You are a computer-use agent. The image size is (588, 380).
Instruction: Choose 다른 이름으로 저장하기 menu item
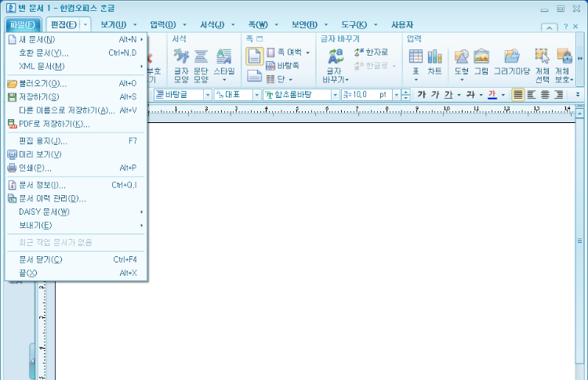click(x=76, y=110)
